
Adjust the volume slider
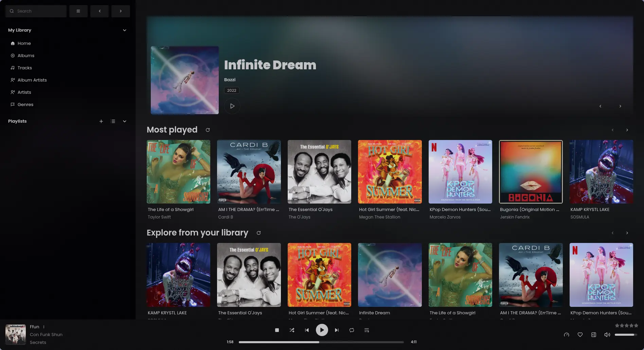tap(625, 335)
